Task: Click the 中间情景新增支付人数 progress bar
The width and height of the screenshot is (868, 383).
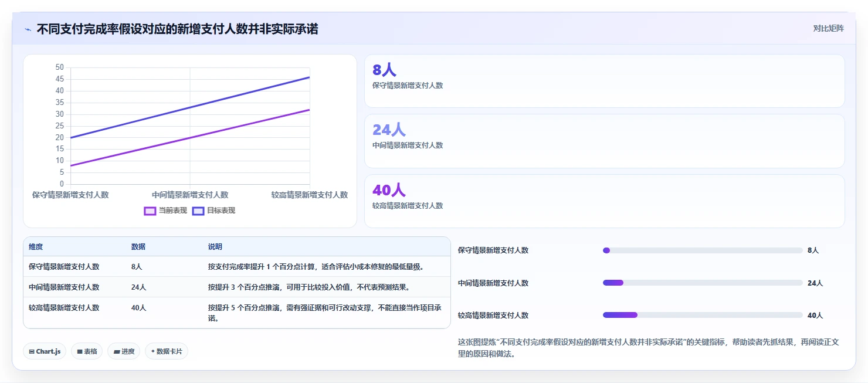Action: 703,283
